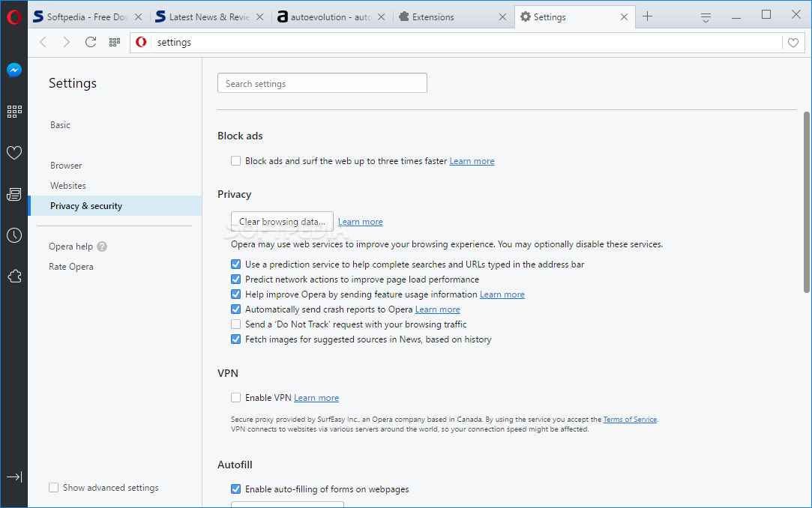The width and height of the screenshot is (812, 508).
Task: Toggle Predict network actions checkbox
Action: [x=235, y=279]
